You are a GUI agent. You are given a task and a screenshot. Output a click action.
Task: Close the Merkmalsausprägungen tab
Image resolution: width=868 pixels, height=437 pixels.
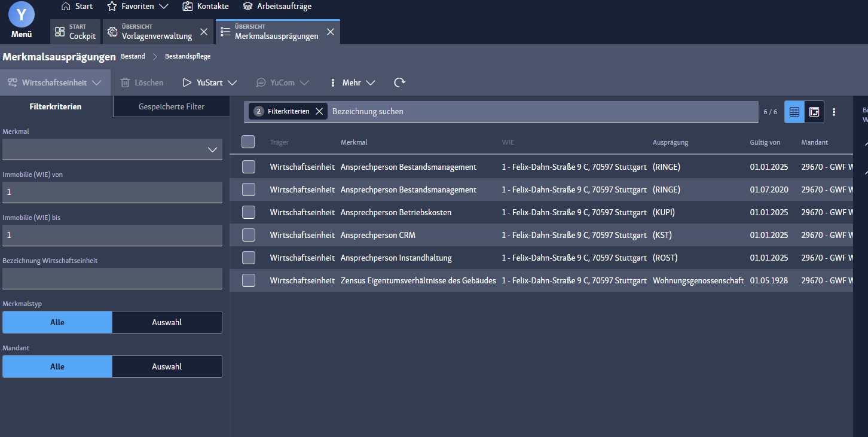click(330, 32)
